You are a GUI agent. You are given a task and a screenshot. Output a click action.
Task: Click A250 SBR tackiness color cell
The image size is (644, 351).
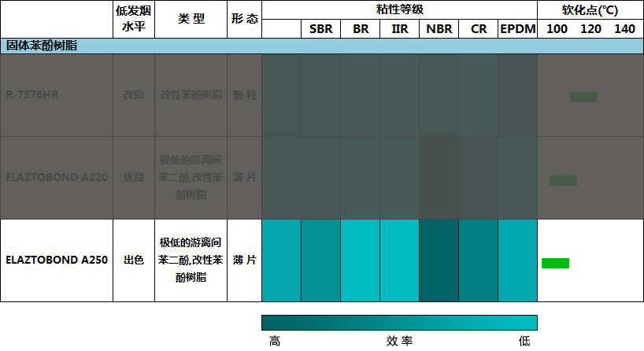coord(320,260)
